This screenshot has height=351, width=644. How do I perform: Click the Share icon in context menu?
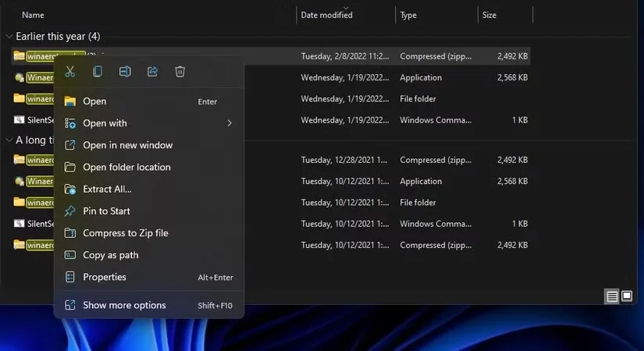click(x=152, y=72)
